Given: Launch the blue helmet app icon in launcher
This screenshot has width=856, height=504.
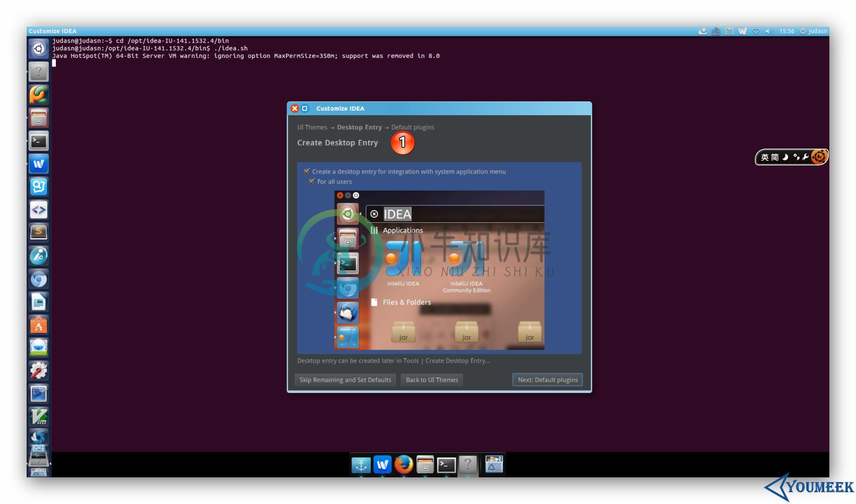Looking at the screenshot, I should coord(38,348).
